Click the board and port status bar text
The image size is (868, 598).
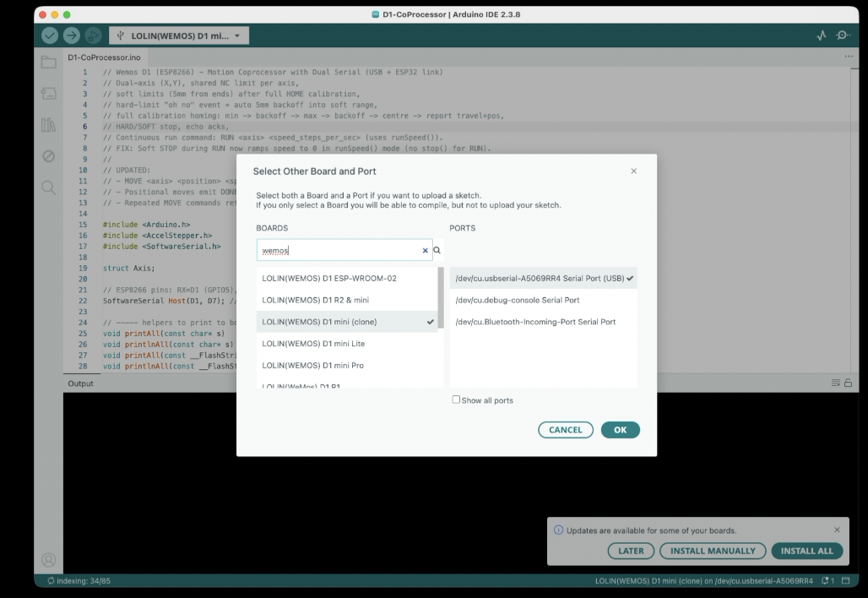pyautogui.click(x=704, y=581)
